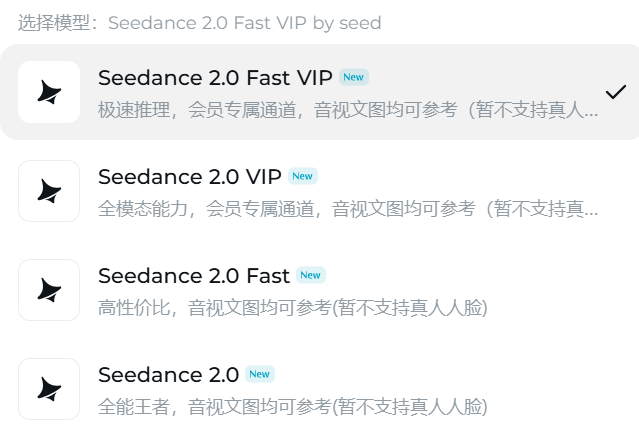Pick the Seedance 2.0 Fast model title

click(194, 275)
